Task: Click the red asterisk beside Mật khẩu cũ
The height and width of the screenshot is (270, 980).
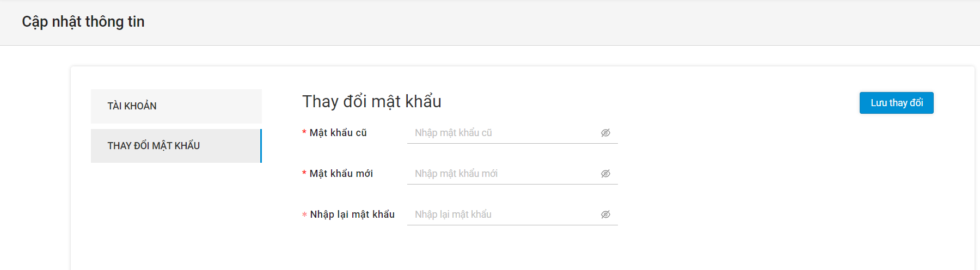Action: tap(304, 133)
